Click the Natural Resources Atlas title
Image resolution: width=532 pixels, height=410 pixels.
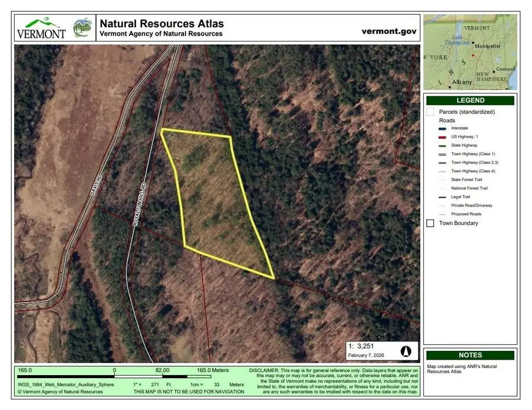(161, 24)
